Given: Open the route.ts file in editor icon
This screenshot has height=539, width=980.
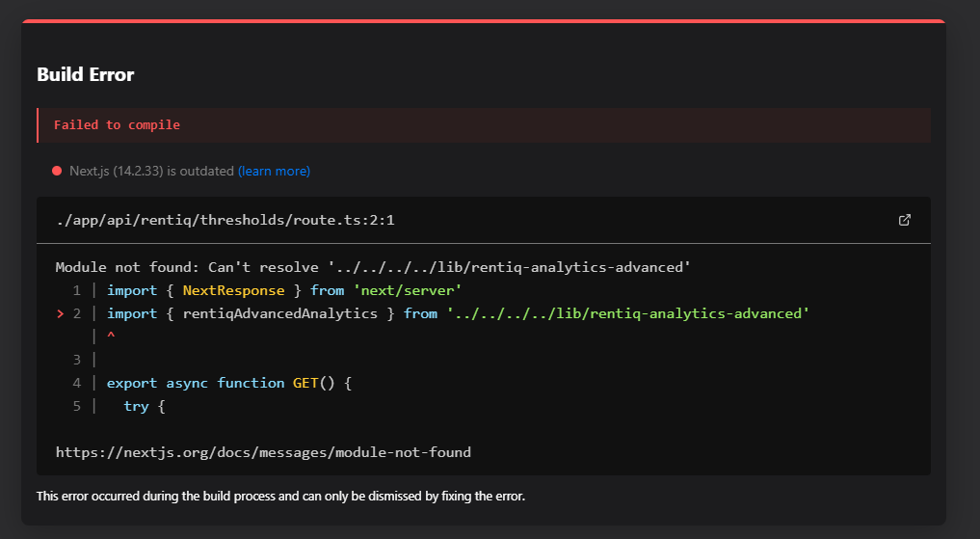Looking at the screenshot, I should [x=904, y=220].
